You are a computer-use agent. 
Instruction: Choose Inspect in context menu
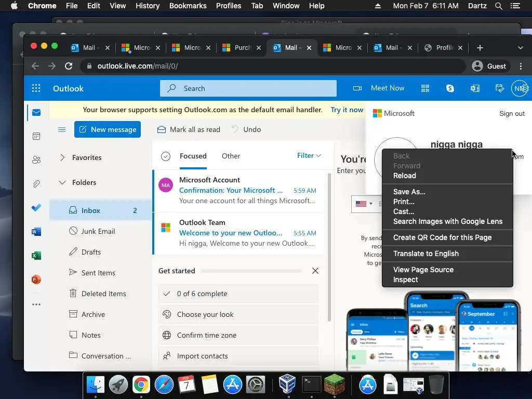click(447, 280)
